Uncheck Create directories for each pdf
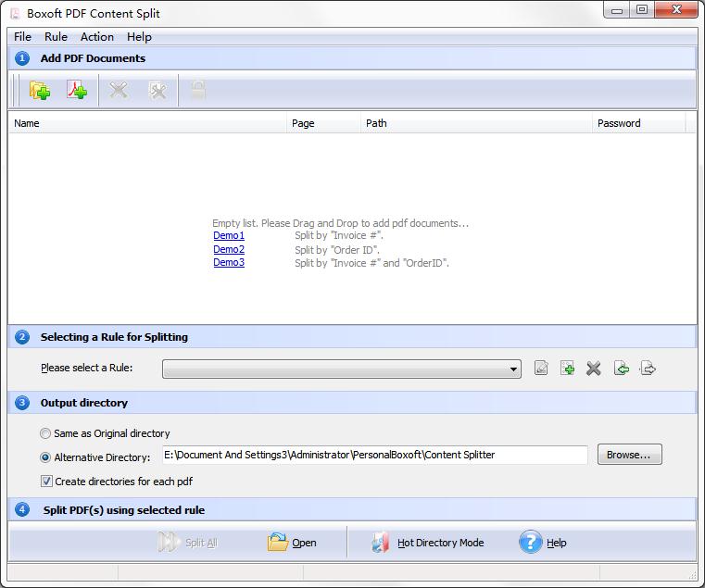The image size is (705, 588). 46,482
